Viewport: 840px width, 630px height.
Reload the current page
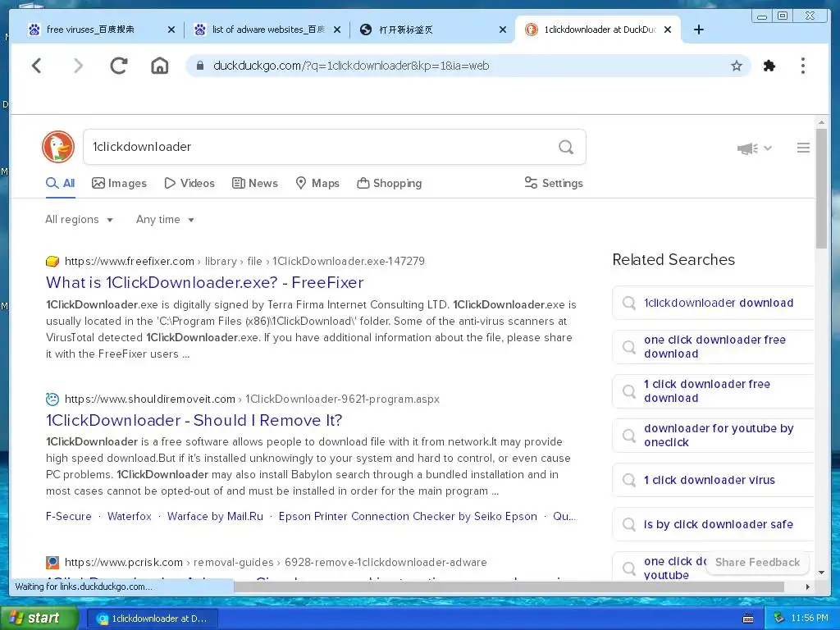tap(119, 66)
